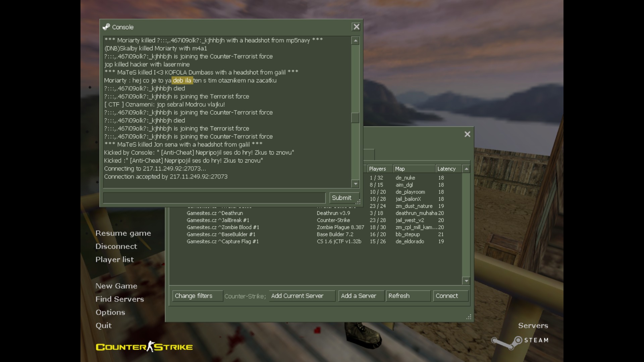
Task: Select Disconnect menu item
Action: pyautogui.click(x=116, y=246)
